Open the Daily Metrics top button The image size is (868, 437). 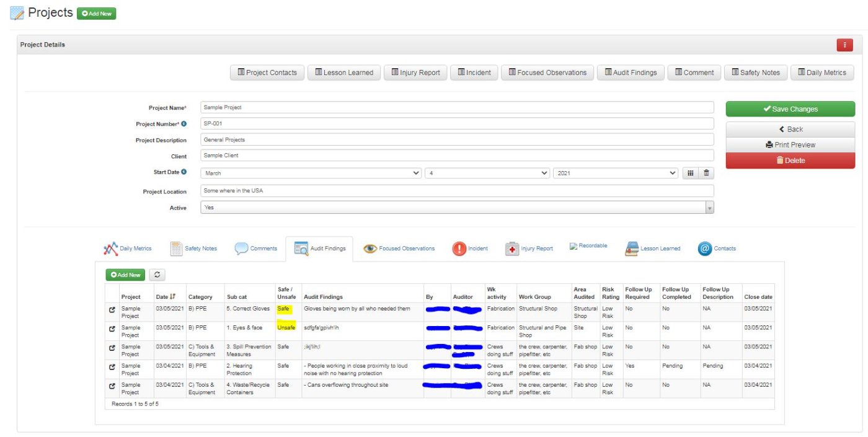822,73
